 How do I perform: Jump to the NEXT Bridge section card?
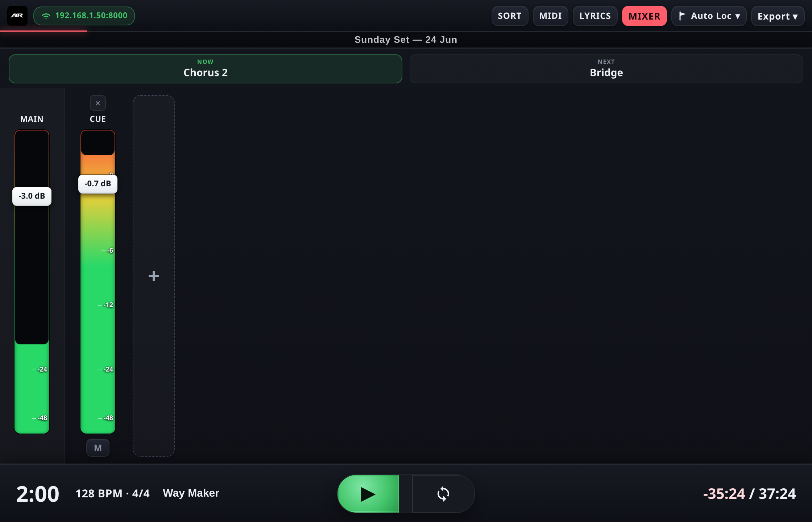click(x=606, y=69)
